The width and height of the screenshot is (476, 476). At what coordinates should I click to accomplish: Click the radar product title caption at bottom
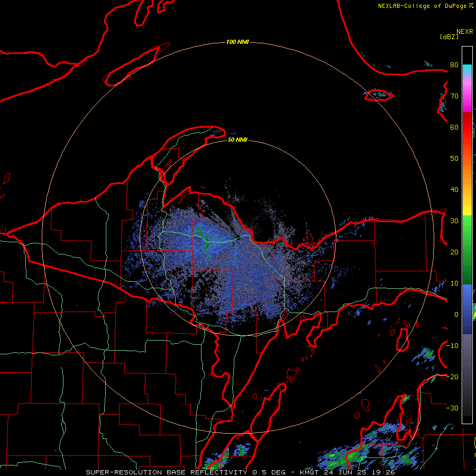click(241, 472)
